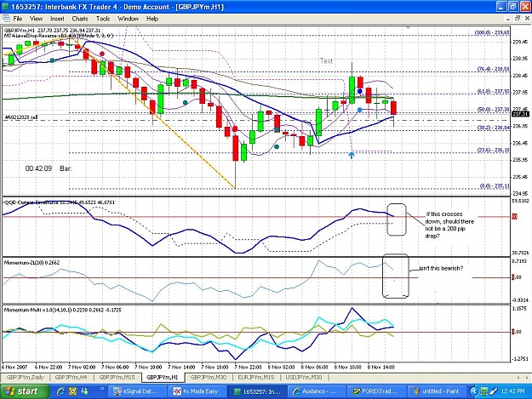Select the active GBPJPYm,H1 chart tab
The image size is (532, 399).
coord(163,377)
